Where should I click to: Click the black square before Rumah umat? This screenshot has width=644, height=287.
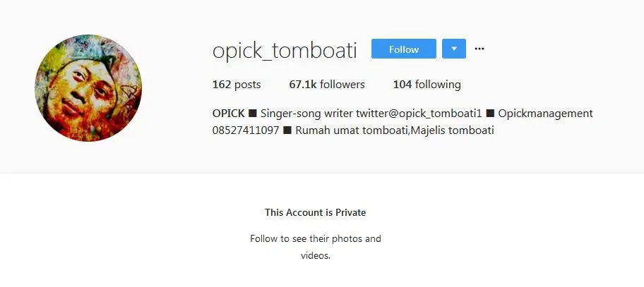pos(287,130)
